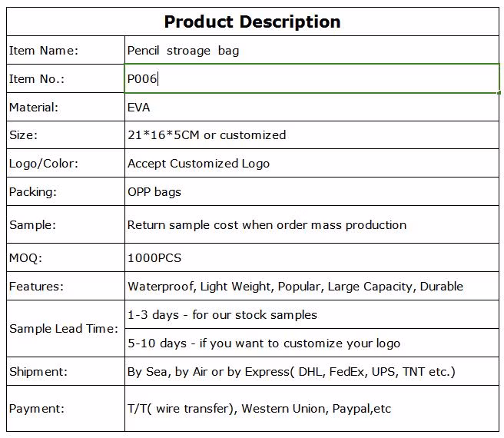The width and height of the screenshot is (504, 438).
Task: Click the 21*16*5CM size value cell
Action: tap(311, 135)
